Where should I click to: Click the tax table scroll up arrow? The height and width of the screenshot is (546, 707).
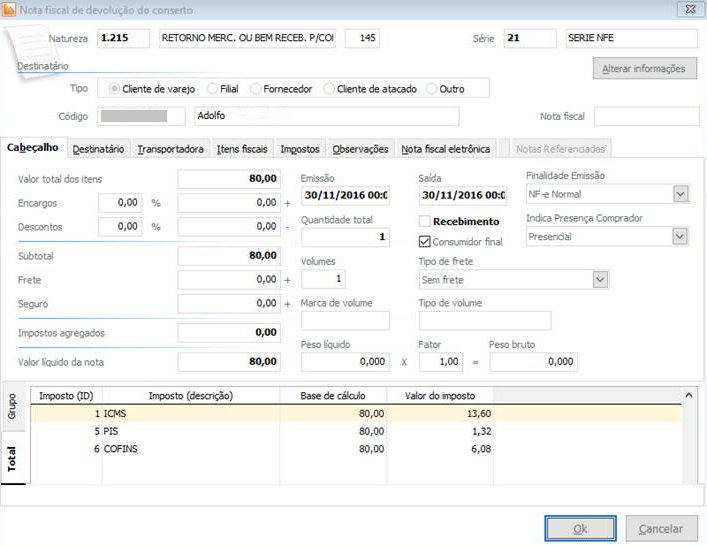tap(689, 395)
